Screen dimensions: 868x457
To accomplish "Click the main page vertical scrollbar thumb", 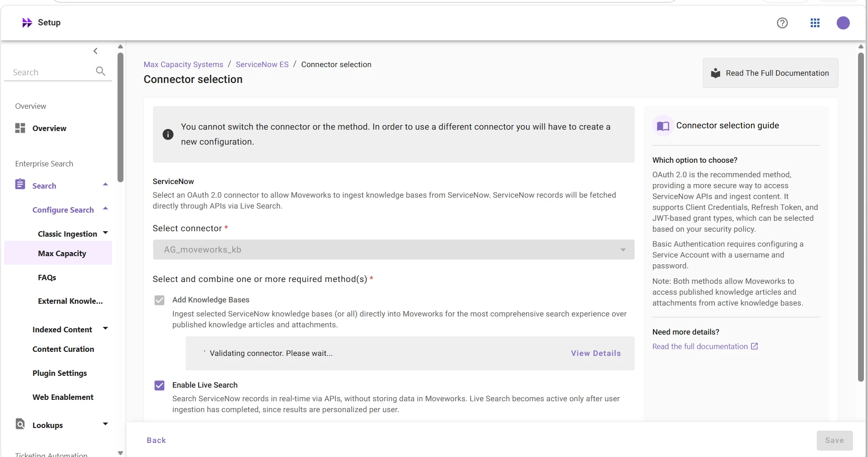I will click(x=861, y=217).
